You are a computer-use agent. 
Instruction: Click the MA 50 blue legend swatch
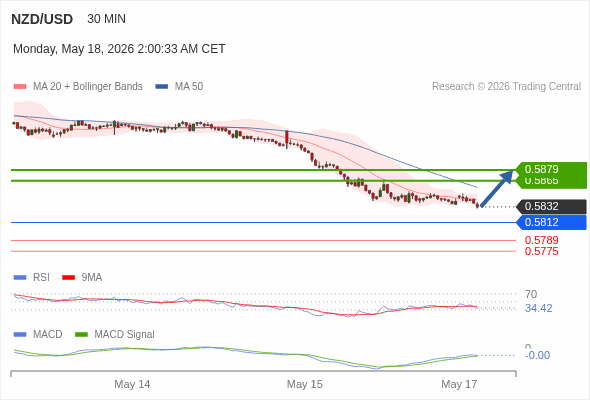click(x=162, y=87)
